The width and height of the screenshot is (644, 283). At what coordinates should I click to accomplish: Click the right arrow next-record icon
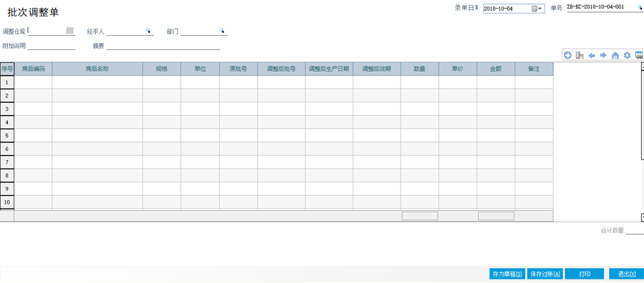(603, 55)
